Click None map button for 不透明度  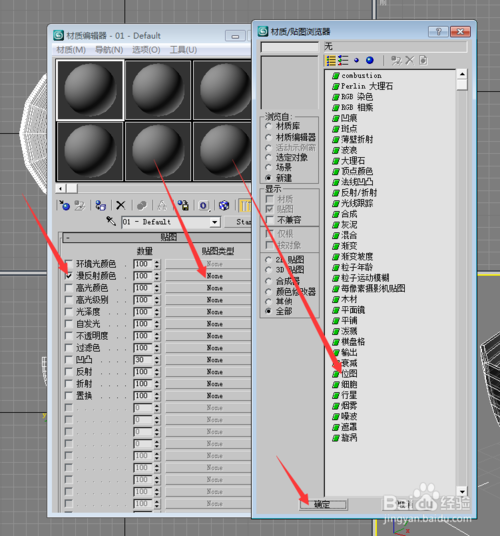tap(208, 336)
